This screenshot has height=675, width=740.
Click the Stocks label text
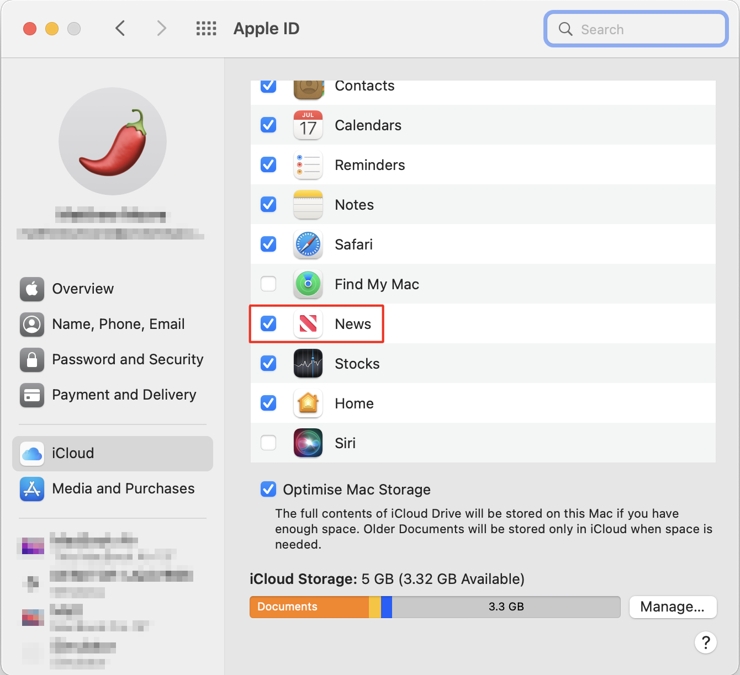(357, 364)
